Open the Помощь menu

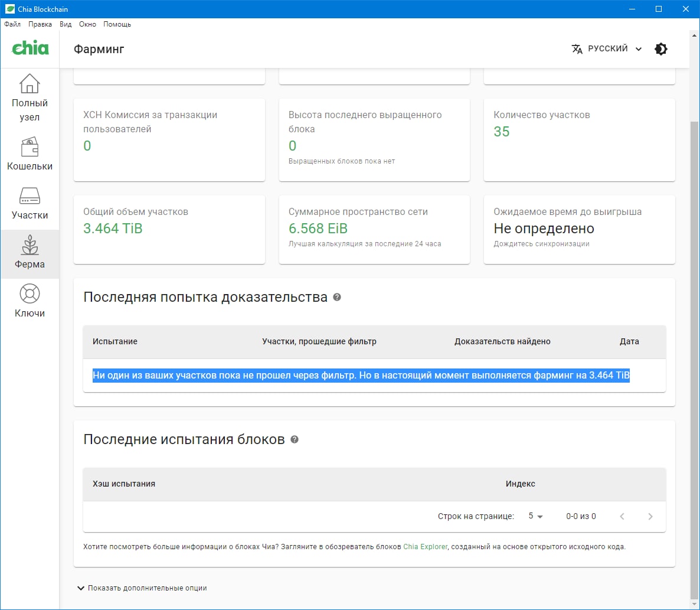117,24
